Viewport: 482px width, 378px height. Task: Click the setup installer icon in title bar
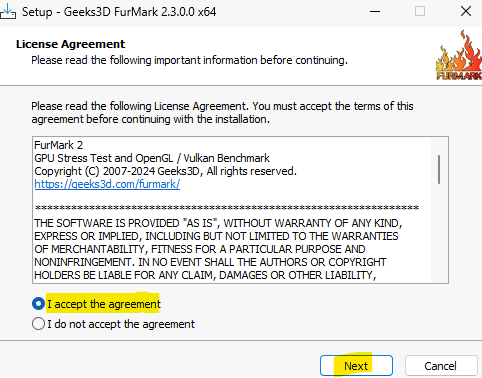[7, 11]
